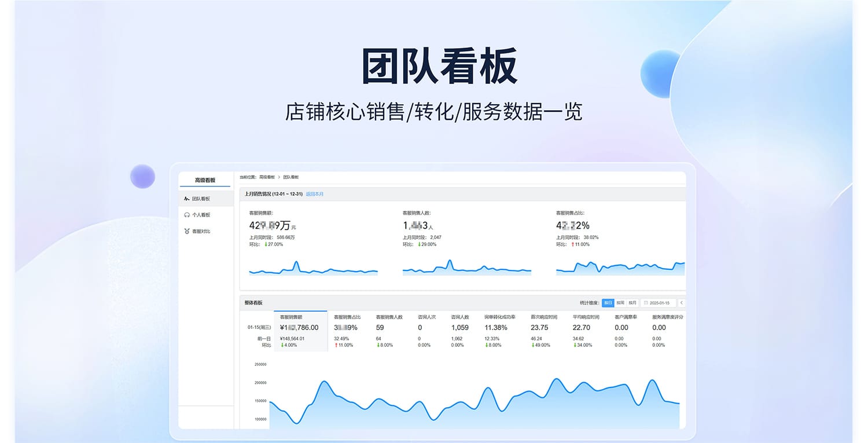The image size is (868, 443).
Task: Click the 客服销售额 monthly sparkline chart
Action: click(x=313, y=270)
